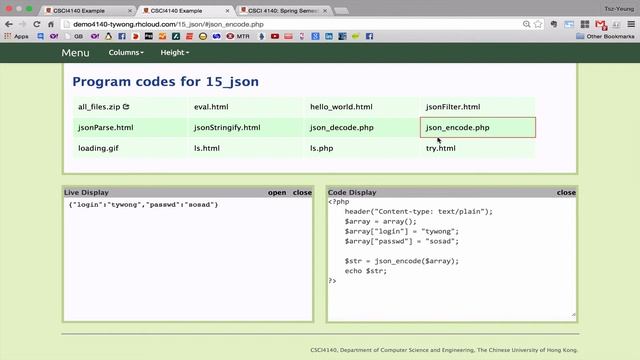Image resolution: width=640 pixels, height=360 pixels.
Task: Click the $array["login"] = "tywong" line
Action: tap(402, 231)
